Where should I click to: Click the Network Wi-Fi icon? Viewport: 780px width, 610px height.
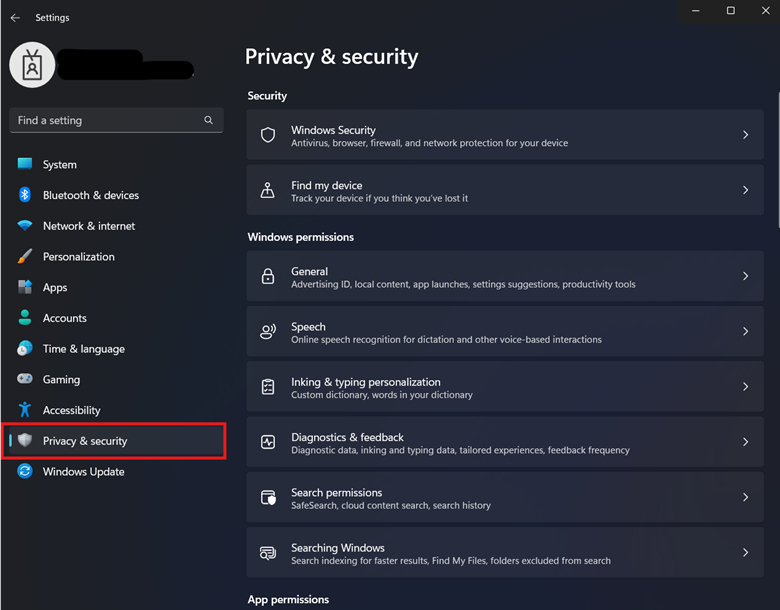pos(25,225)
